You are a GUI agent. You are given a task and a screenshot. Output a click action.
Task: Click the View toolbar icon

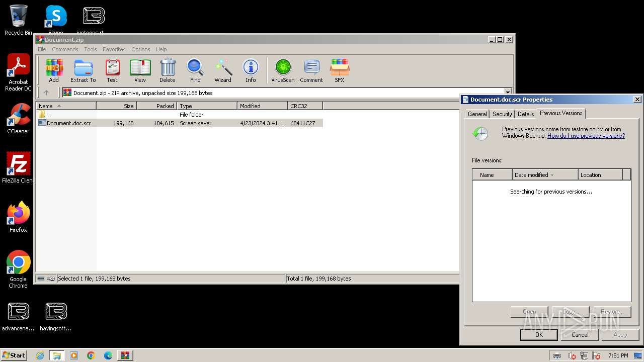[x=140, y=70]
